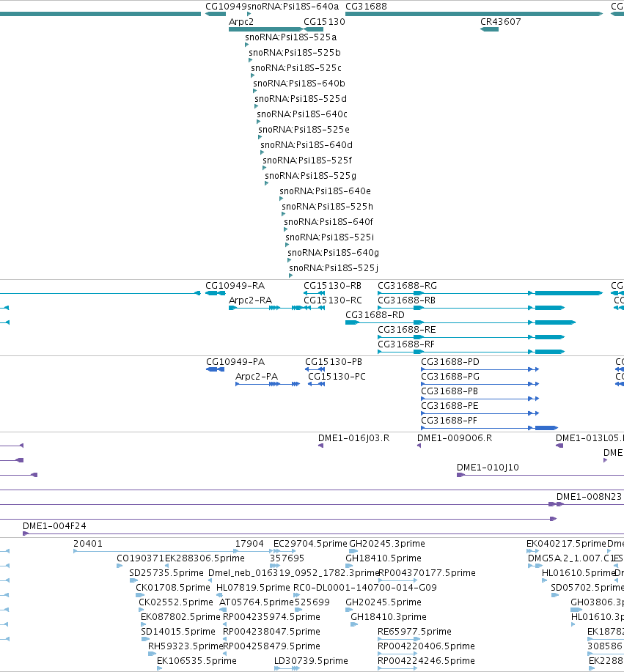Click the RE65977.5prime EST label
This screenshot has height=672, width=624.
[x=414, y=632]
